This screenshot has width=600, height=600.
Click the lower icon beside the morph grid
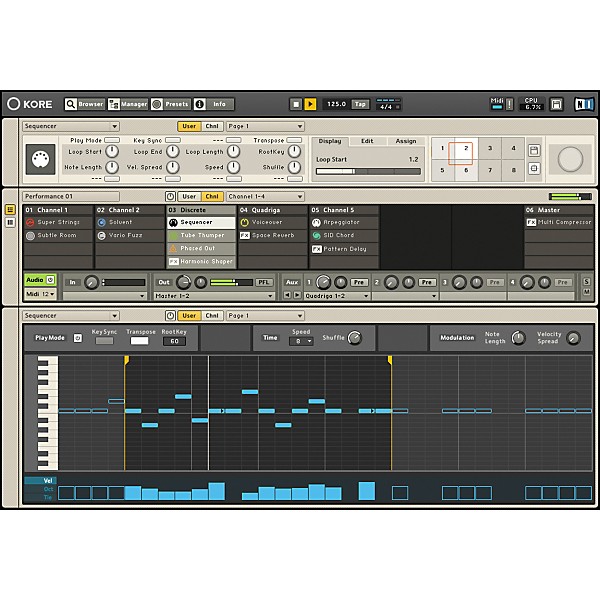534,168
